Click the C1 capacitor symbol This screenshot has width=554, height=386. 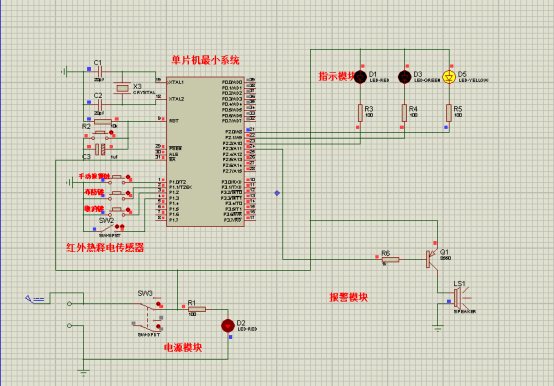point(100,72)
